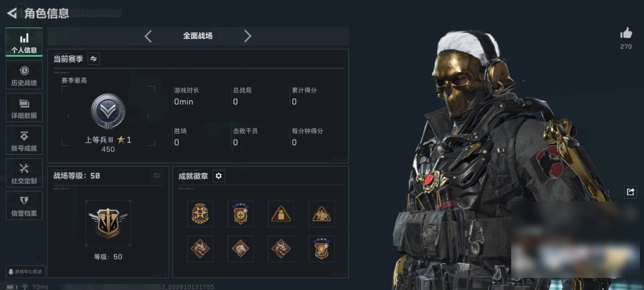
Task: Open the 账号成就 medal section
Action: (24, 140)
